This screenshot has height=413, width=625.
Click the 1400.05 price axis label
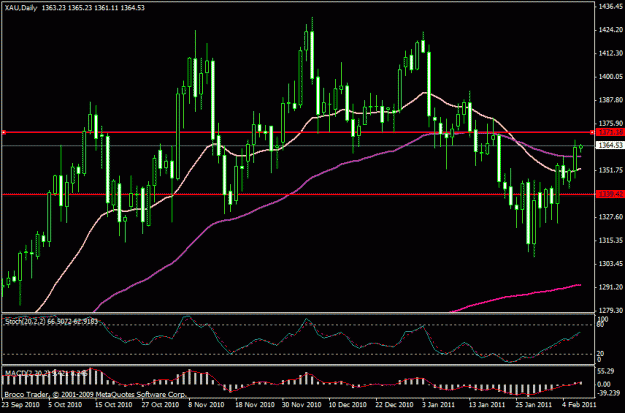611,77
